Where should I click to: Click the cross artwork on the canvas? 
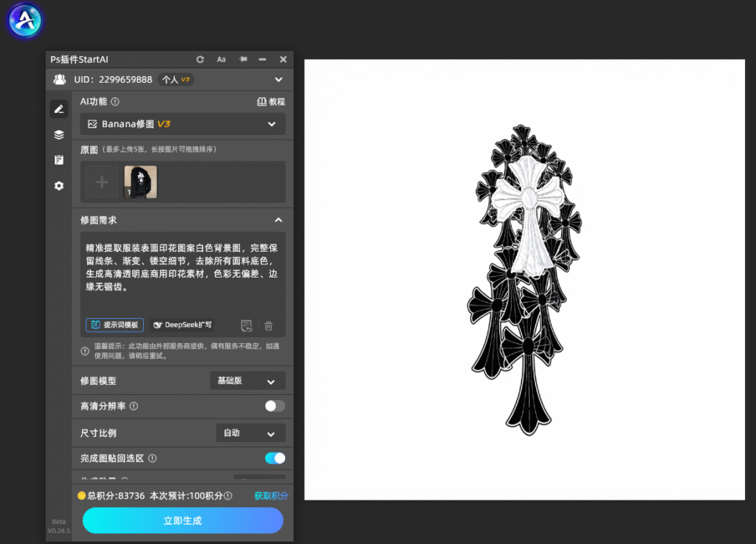[x=525, y=280]
